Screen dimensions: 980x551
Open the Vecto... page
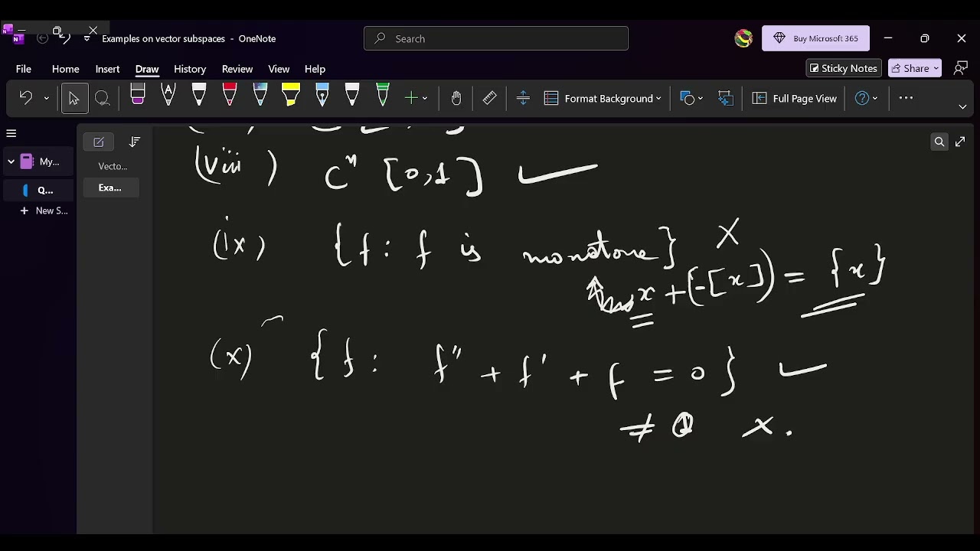click(x=113, y=166)
